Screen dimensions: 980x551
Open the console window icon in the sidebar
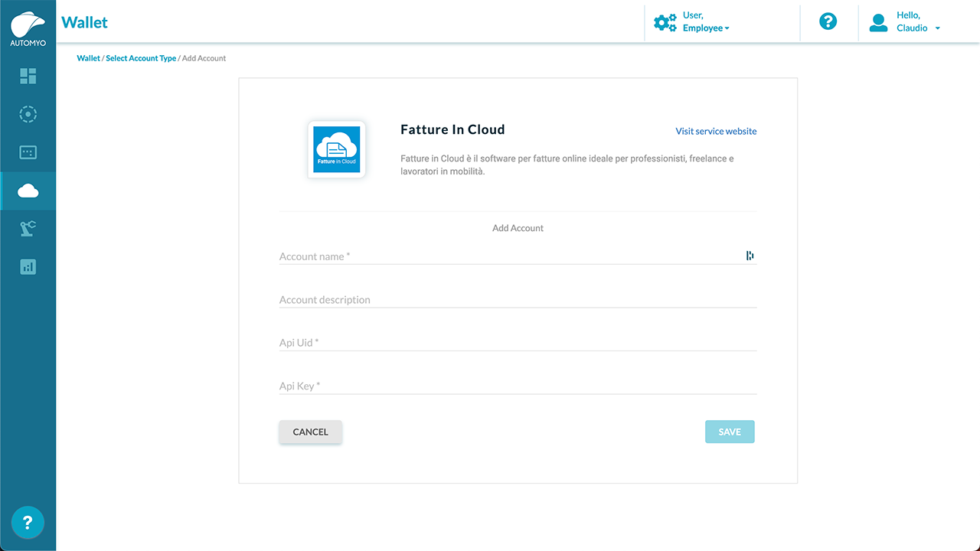coord(28,152)
